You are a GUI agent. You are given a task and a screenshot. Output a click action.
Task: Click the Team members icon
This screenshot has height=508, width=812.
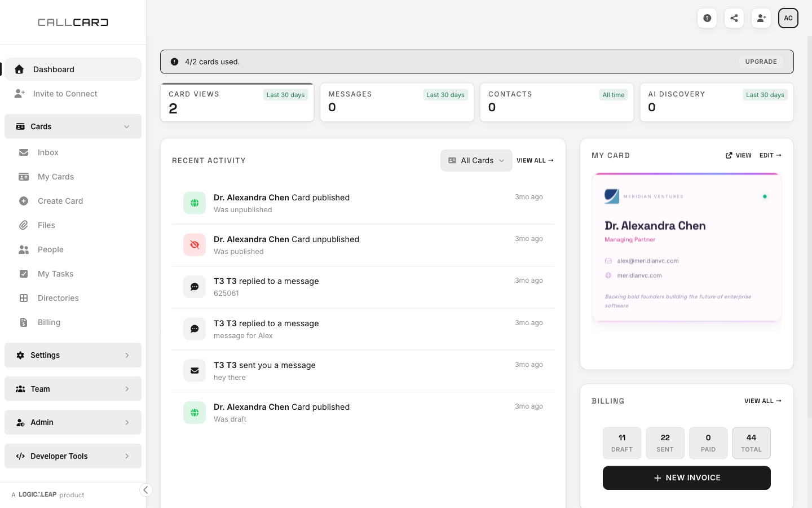coord(20,389)
